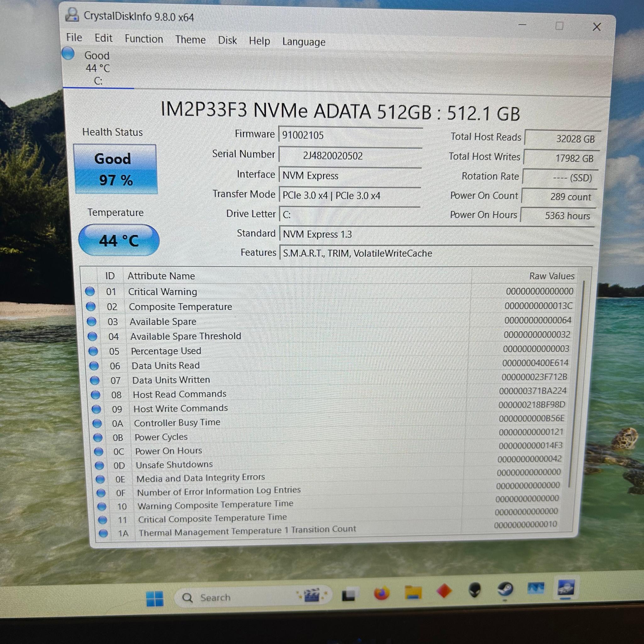Click the Firmware field showing 91002105
The image size is (644, 644).
(x=350, y=135)
